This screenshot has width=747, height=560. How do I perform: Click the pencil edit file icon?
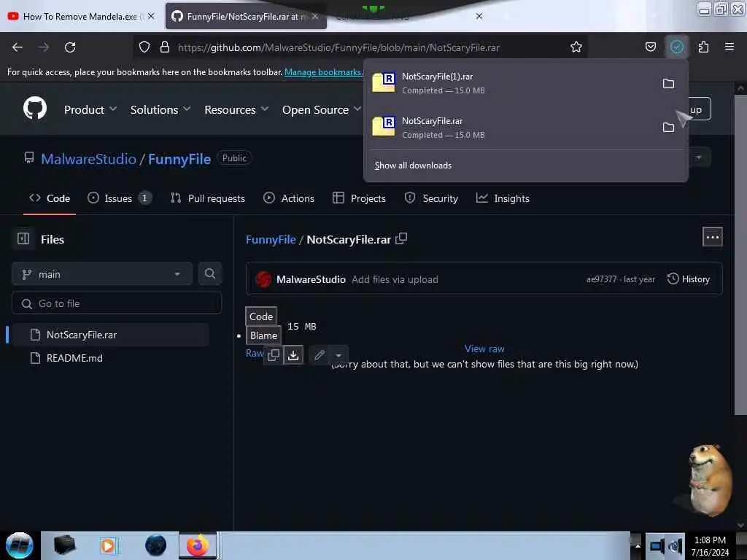click(x=320, y=355)
